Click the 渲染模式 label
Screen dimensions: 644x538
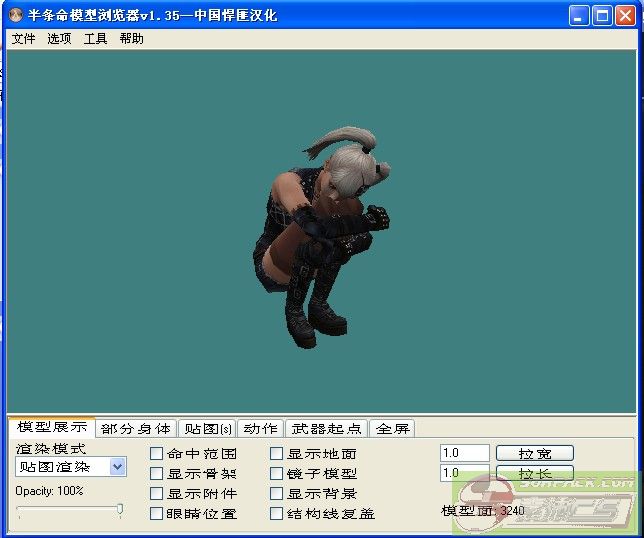click(x=51, y=448)
